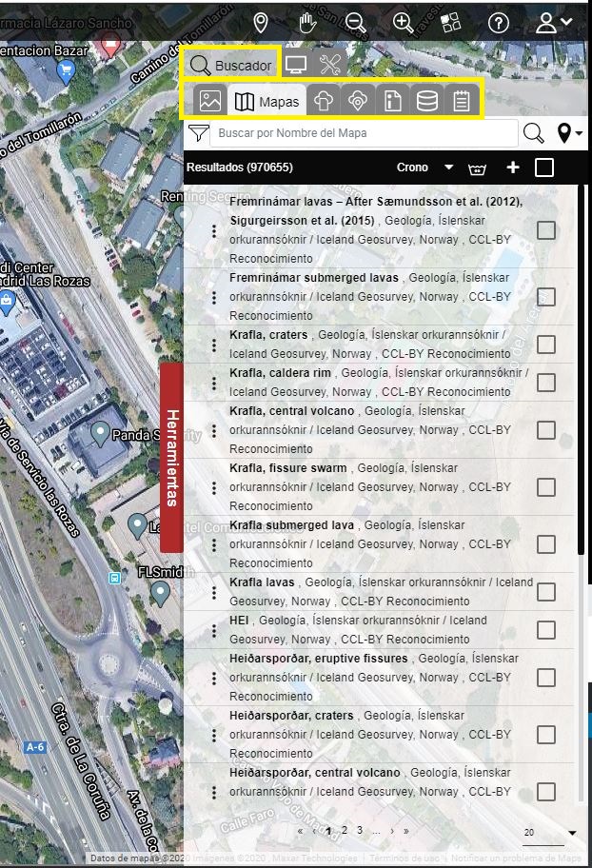
Task: Click the Panda Security map marker
Action: click(100, 433)
